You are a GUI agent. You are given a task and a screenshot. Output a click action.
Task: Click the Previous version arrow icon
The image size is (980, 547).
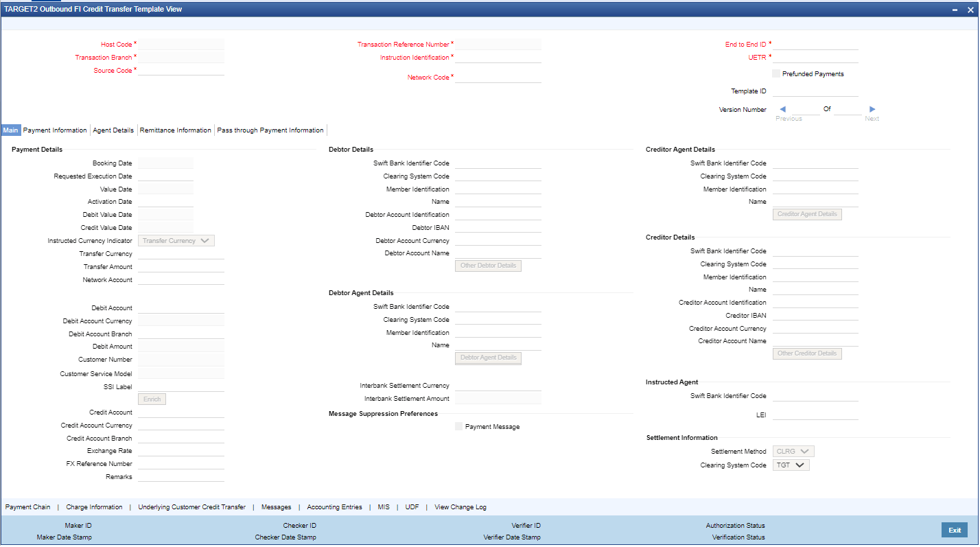coord(782,109)
